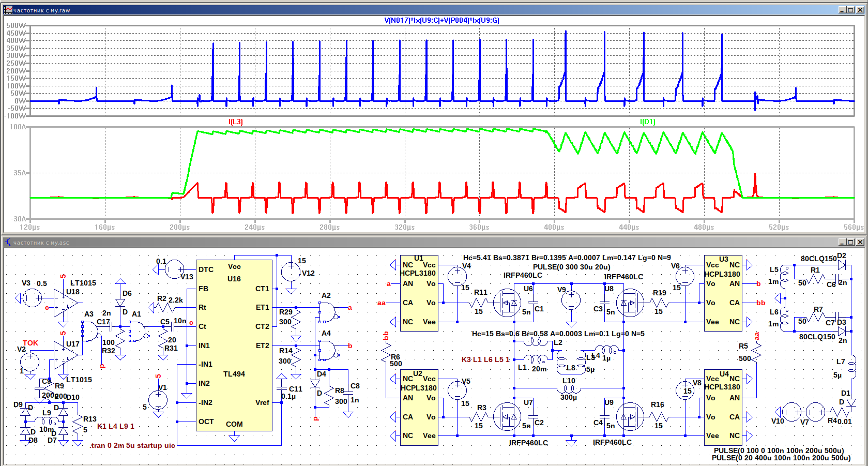Click the V3 voltage source symbol
Image resolution: width=868 pixels, height=466 pixels.
tap(32, 298)
